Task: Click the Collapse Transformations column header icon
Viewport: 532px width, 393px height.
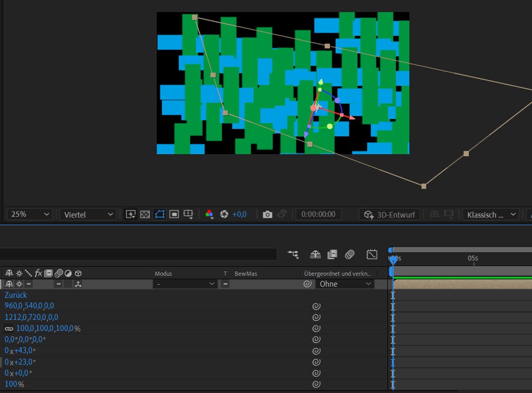Action: point(19,273)
